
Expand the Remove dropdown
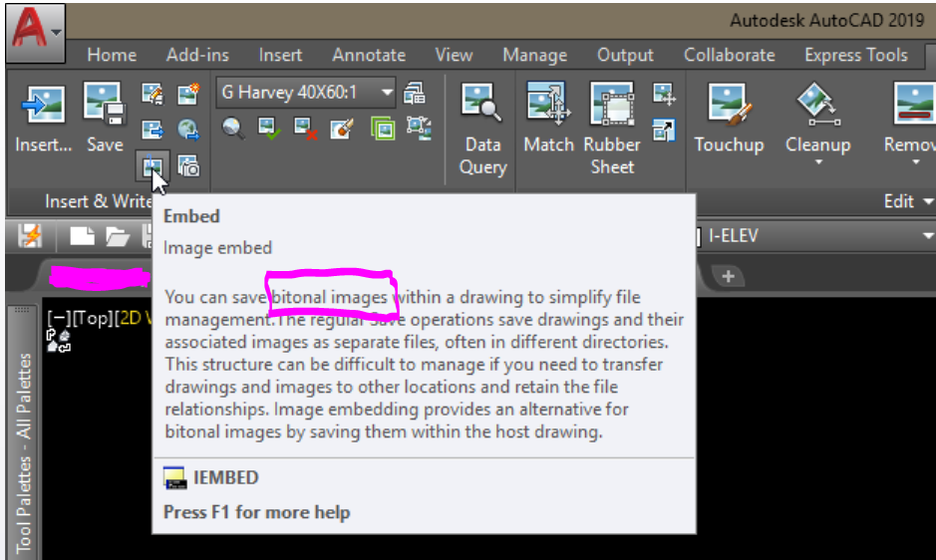point(916,162)
